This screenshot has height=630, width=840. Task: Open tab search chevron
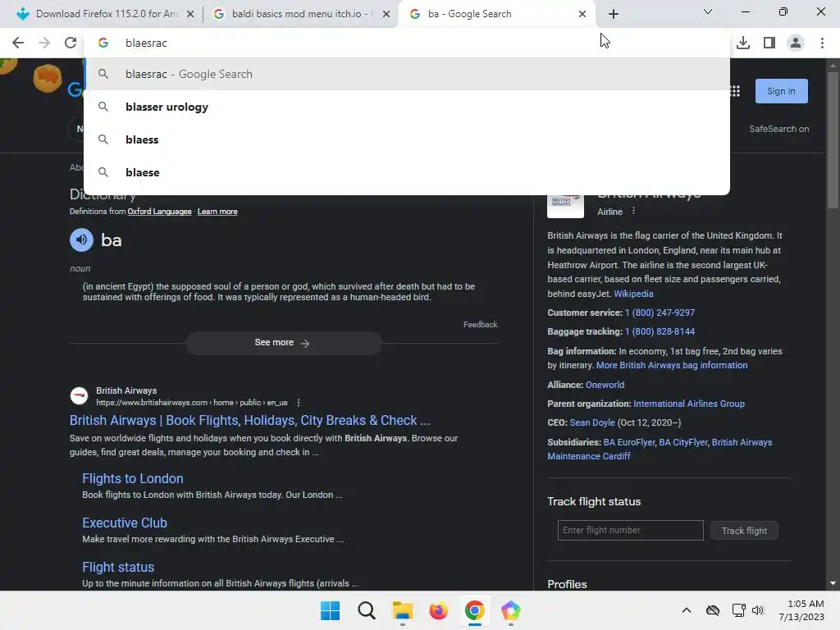click(x=707, y=11)
